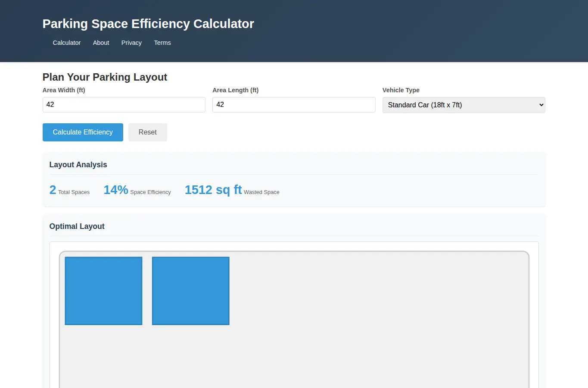Focus the Area Length input field
The image size is (588, 388).
pos(294,105)
